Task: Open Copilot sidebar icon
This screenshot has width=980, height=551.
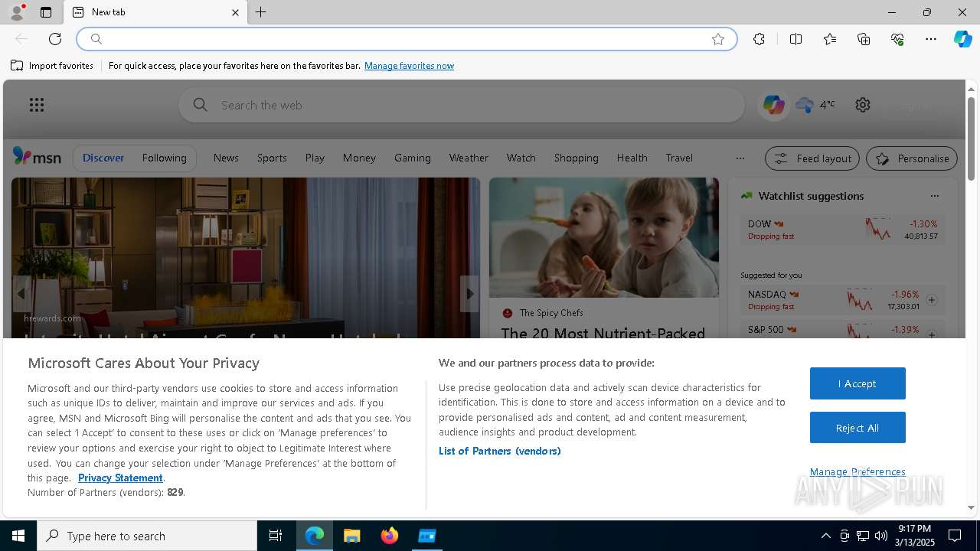Action: pyautogui.click(x=962, y=39)
